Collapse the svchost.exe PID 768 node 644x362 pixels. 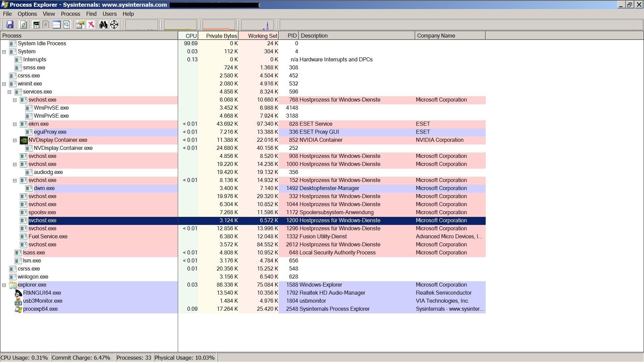click(15, 100)
